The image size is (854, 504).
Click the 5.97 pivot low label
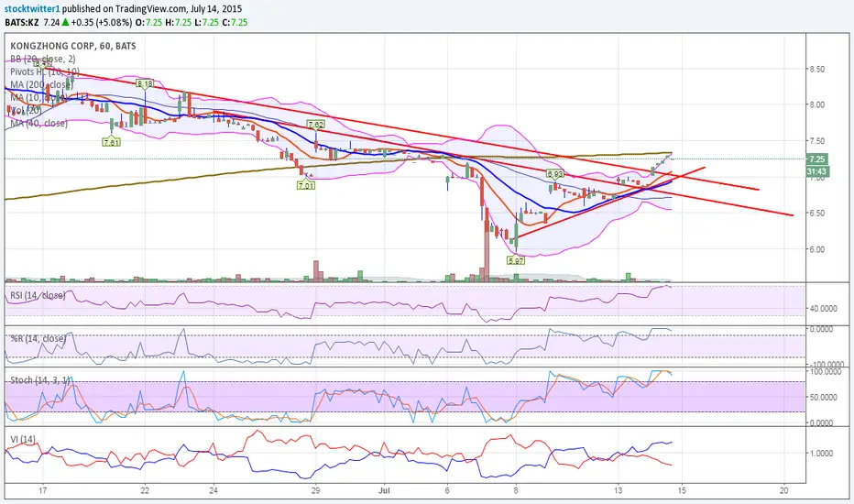coord(516,260)
